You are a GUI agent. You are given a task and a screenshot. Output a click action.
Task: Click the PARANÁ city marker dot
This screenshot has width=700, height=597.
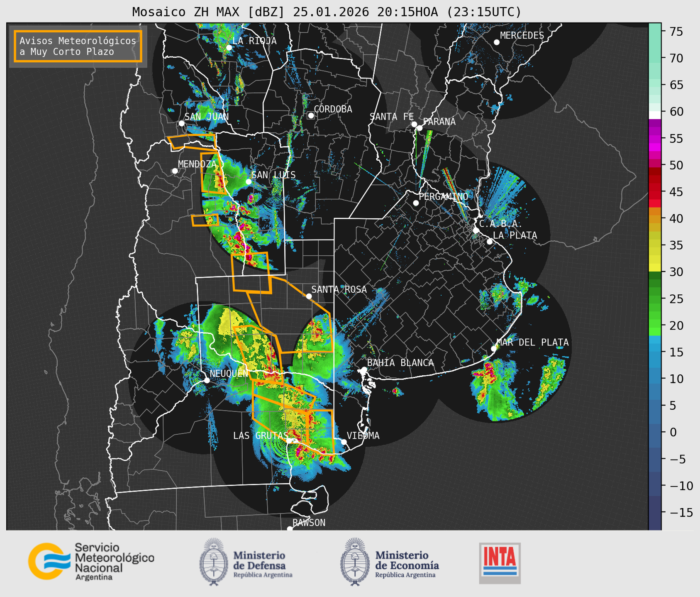(x=420, y=128)
